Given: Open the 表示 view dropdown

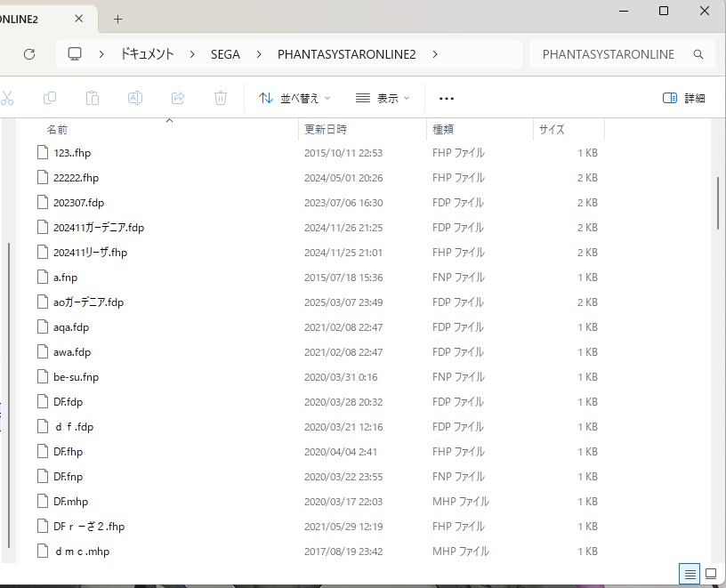Looking at the screenshot, I should pyautogui.click(x=383, y=98).
